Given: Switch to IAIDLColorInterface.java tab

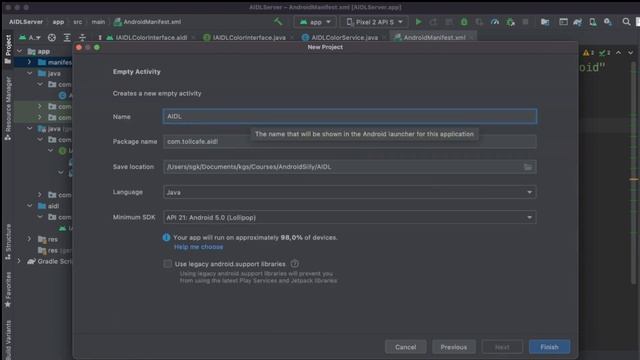Looking at the screenshot, I should tap(249, 38).
